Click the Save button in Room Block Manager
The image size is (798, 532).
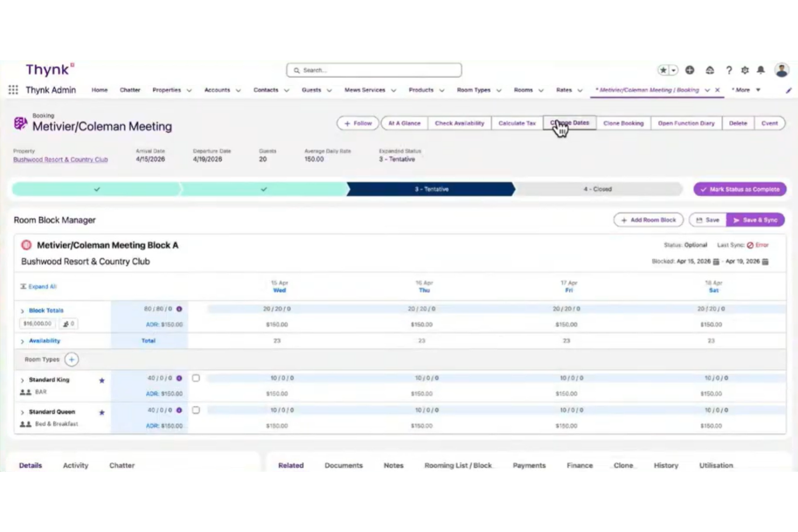tap(707, 220)
